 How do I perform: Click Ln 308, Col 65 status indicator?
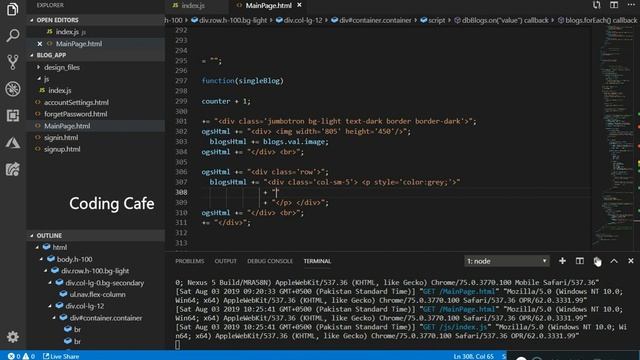(473, 356)
